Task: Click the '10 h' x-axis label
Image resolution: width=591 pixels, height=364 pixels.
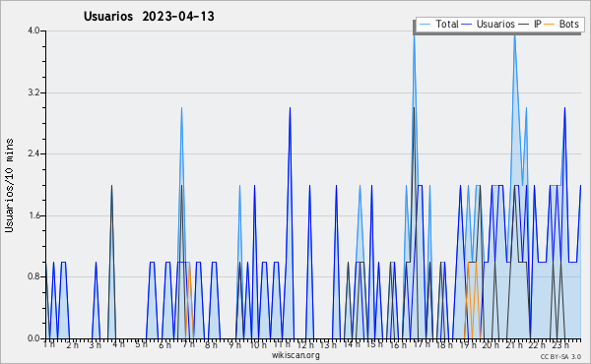Action: point(258,344)
